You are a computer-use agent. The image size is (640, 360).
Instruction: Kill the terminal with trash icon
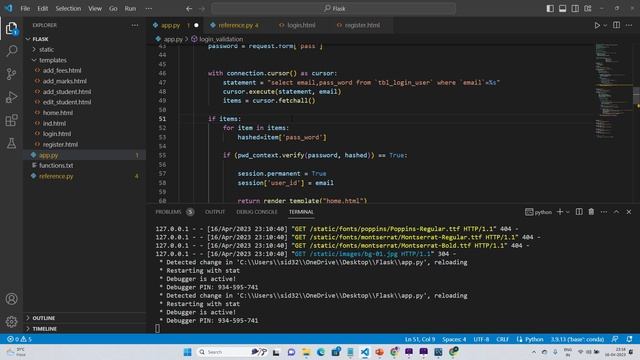591,212
